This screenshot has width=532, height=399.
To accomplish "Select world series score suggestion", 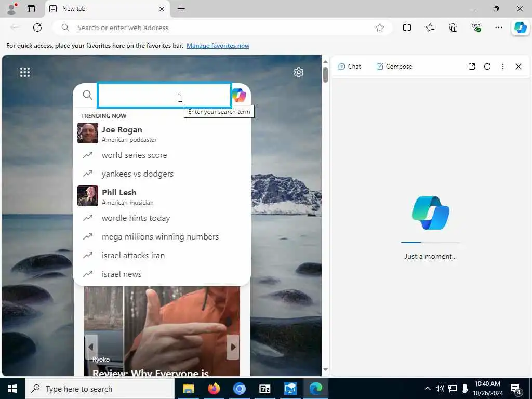I will click(162, 155).
